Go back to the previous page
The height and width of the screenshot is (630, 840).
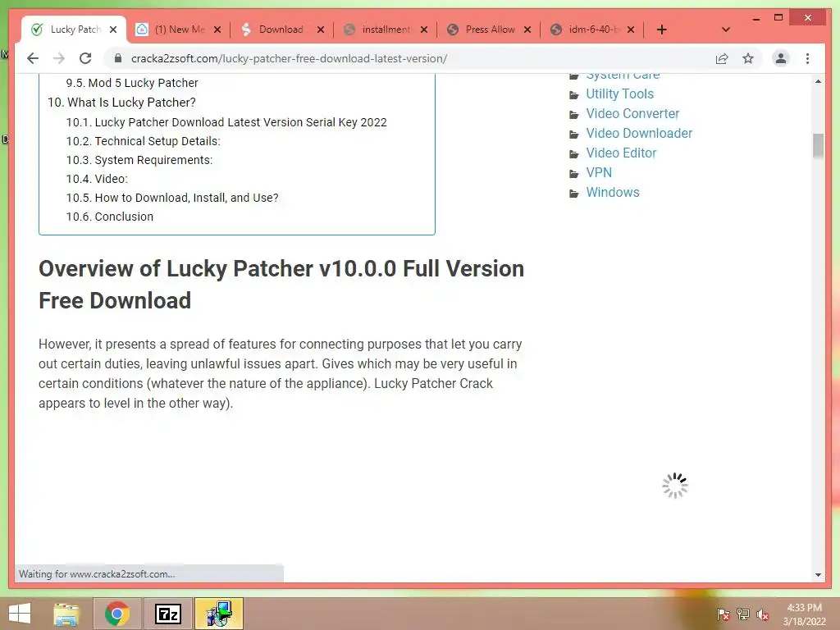[x=33, y=58]
